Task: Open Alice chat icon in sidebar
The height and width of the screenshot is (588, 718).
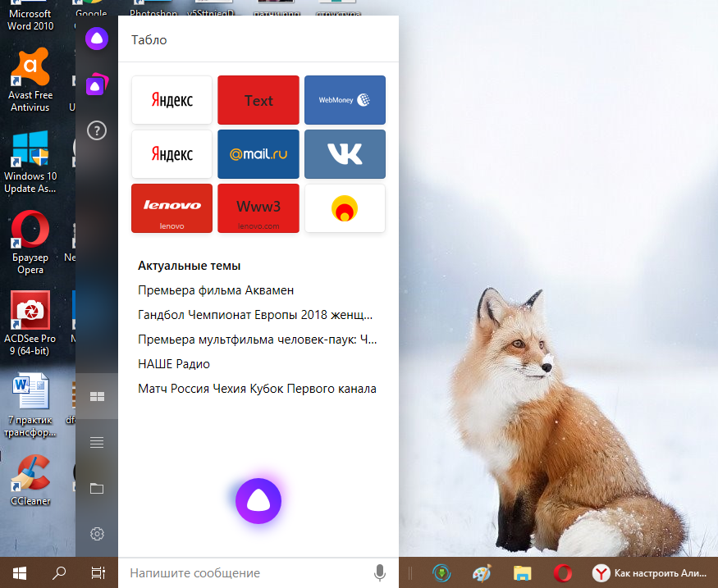Action: (97, 39)
